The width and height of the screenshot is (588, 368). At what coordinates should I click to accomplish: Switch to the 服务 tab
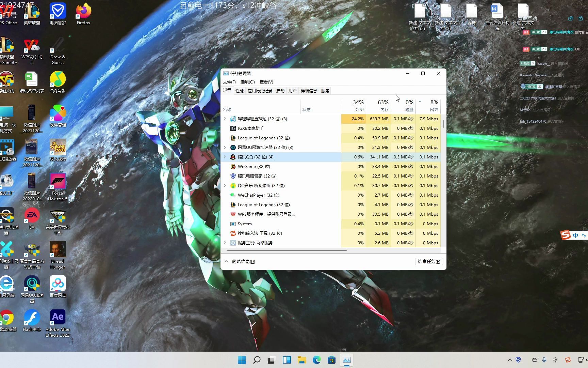tap(325, 91)
